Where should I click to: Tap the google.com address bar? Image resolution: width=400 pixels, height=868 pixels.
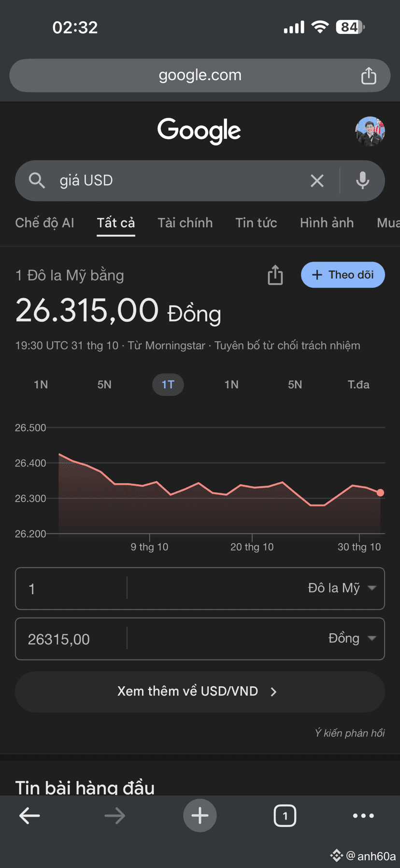[x=200, y=75]
